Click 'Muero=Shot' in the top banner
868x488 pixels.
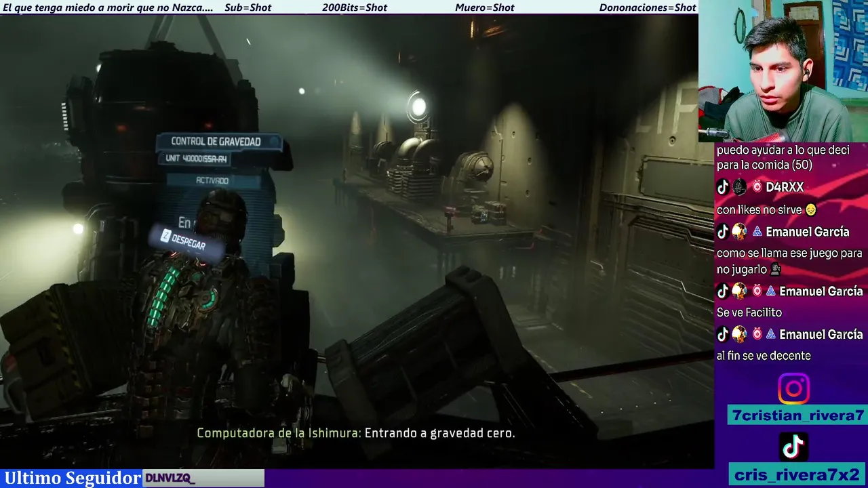point(484,7)
